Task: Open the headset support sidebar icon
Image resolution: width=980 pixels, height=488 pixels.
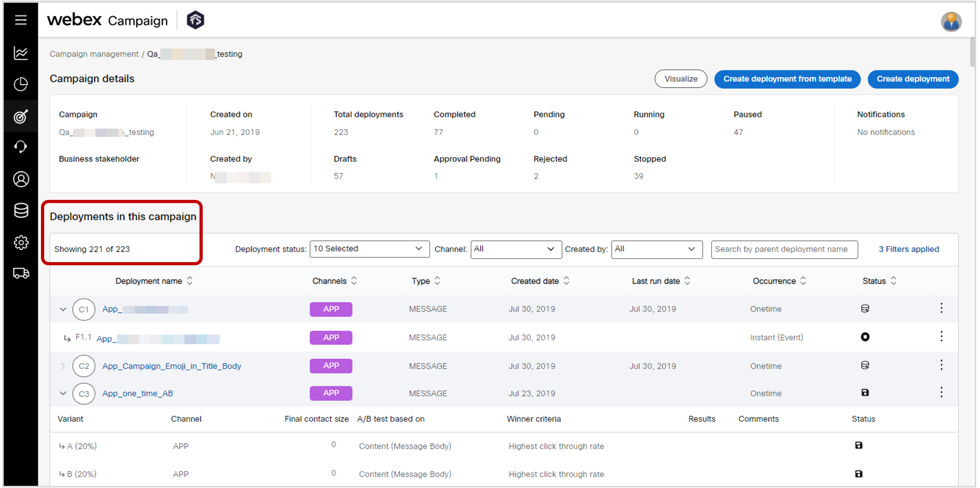Action: point(21,147)
